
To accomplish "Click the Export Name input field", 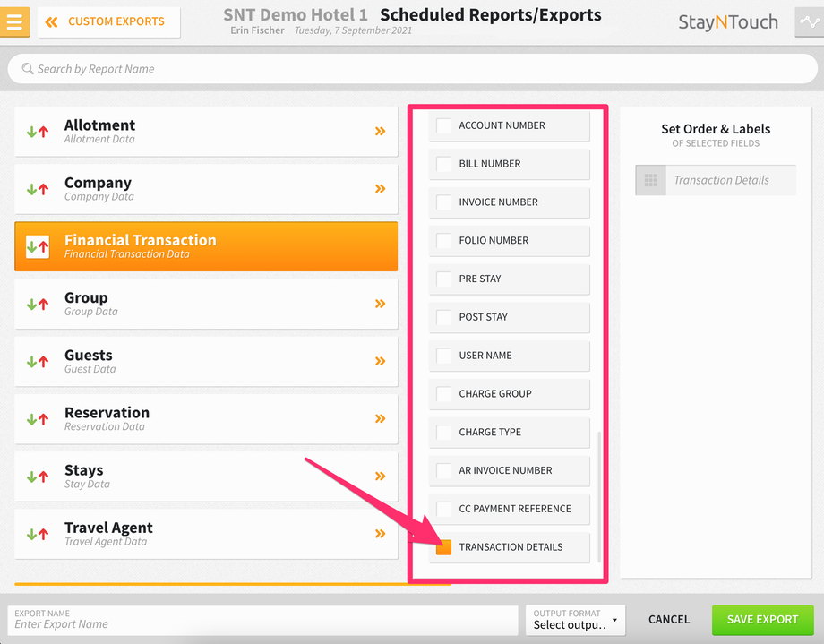I will pyautogui.click(x=262, y=620).
